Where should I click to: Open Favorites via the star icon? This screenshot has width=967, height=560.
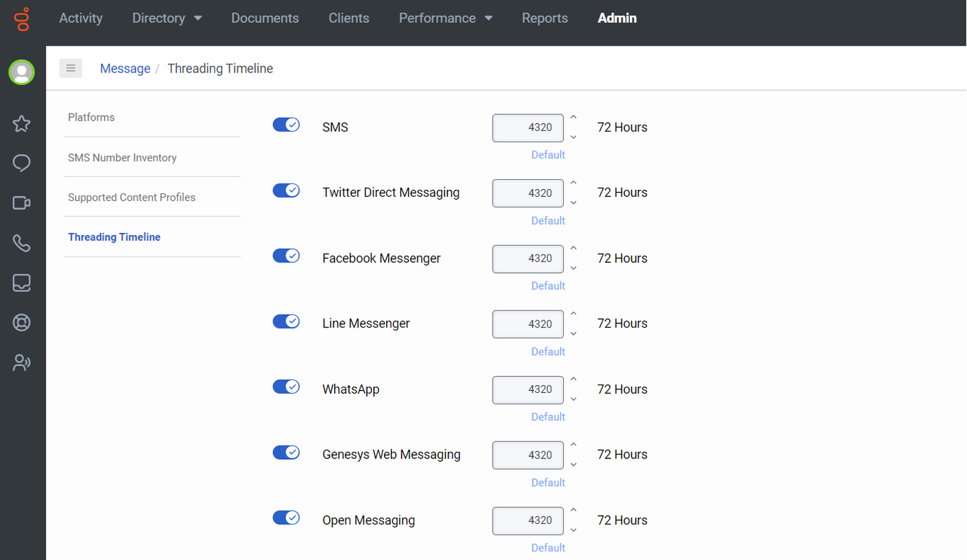pos(21,123)
